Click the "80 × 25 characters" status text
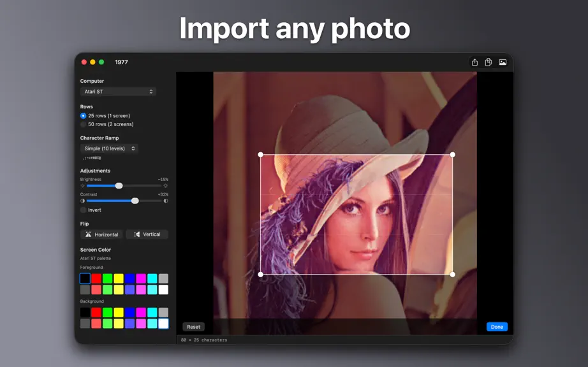The image size is (588, 367). pos(204,340)
